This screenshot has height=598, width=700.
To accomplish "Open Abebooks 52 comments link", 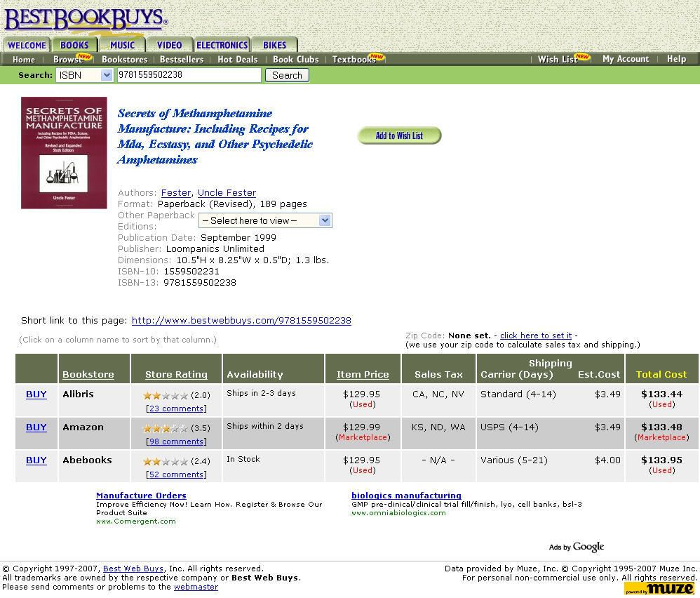I will tap(176, 474).
